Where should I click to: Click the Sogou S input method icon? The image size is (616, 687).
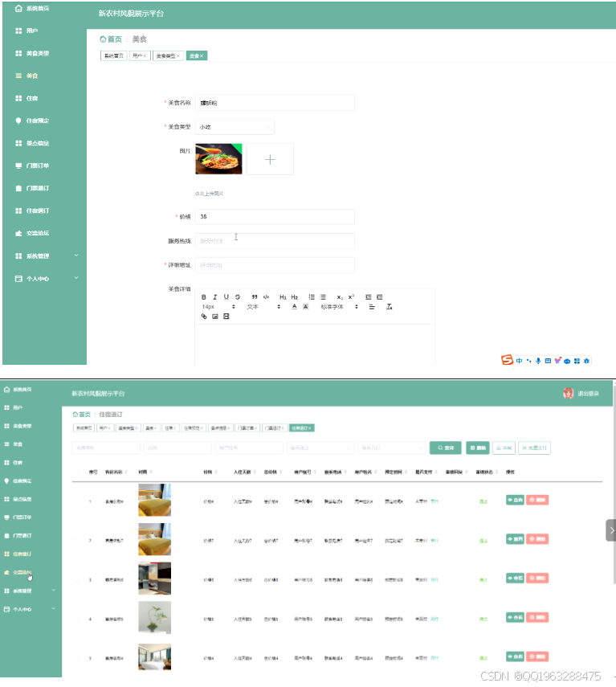tap(507, 360)
